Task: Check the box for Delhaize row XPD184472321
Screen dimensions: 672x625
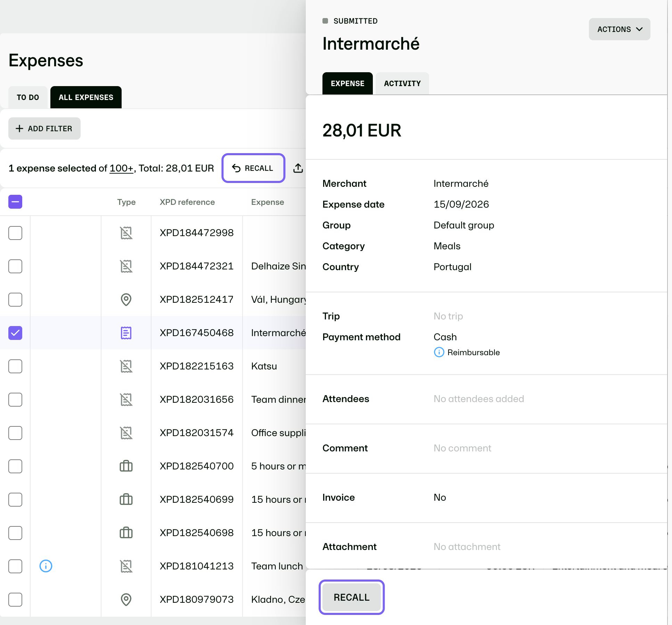Action: 15,266
